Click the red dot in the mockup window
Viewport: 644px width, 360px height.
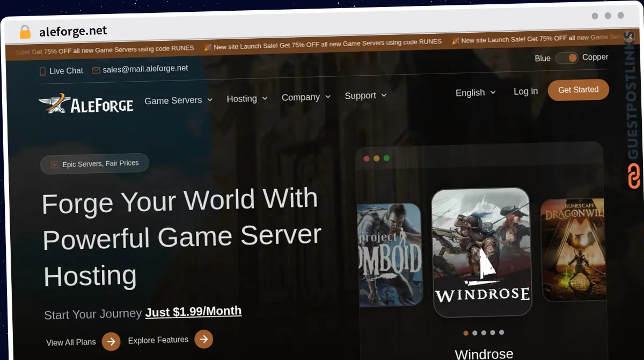pyautogui.click(x=367, y=159)
